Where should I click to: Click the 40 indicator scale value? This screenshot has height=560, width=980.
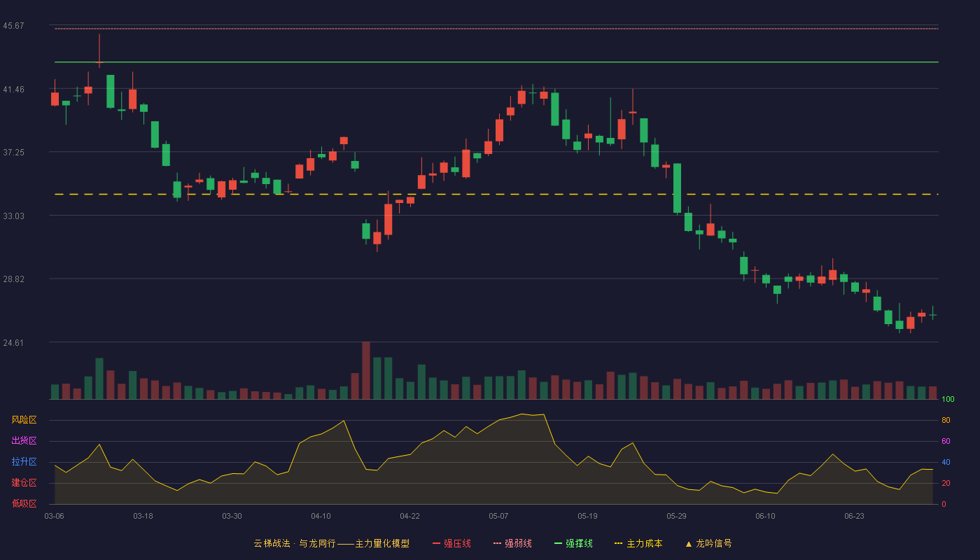[x=946, y=463]
